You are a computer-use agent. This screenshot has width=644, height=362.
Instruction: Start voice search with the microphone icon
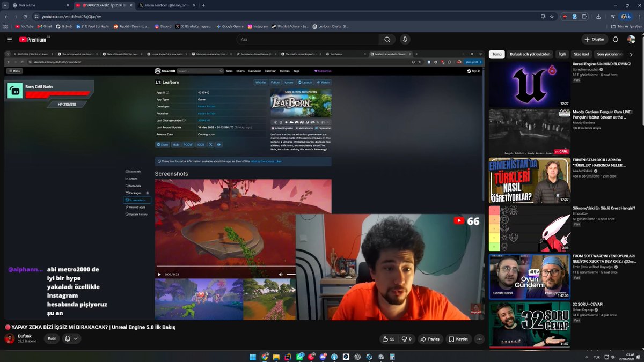tap(405, 39)
